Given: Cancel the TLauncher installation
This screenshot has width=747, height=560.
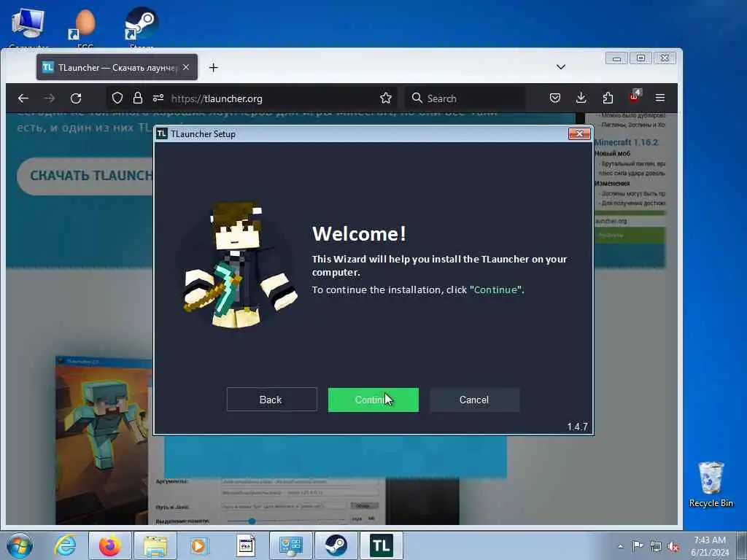Looking at the screenshot, I should [474, 400].
